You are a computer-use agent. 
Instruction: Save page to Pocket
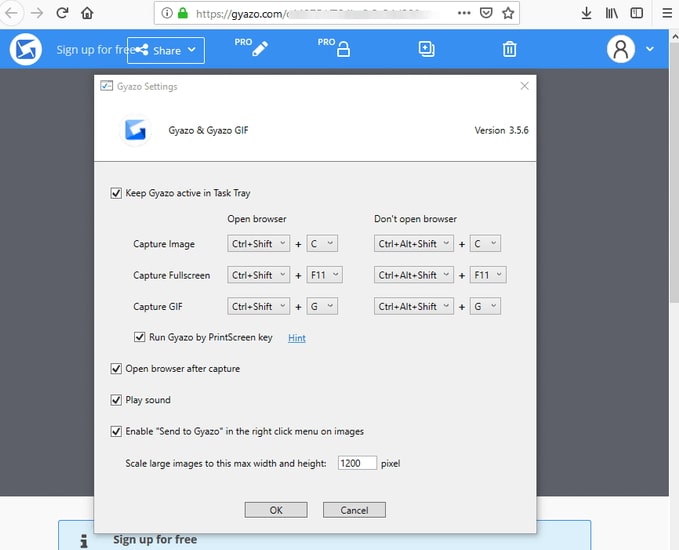(486, 13)
